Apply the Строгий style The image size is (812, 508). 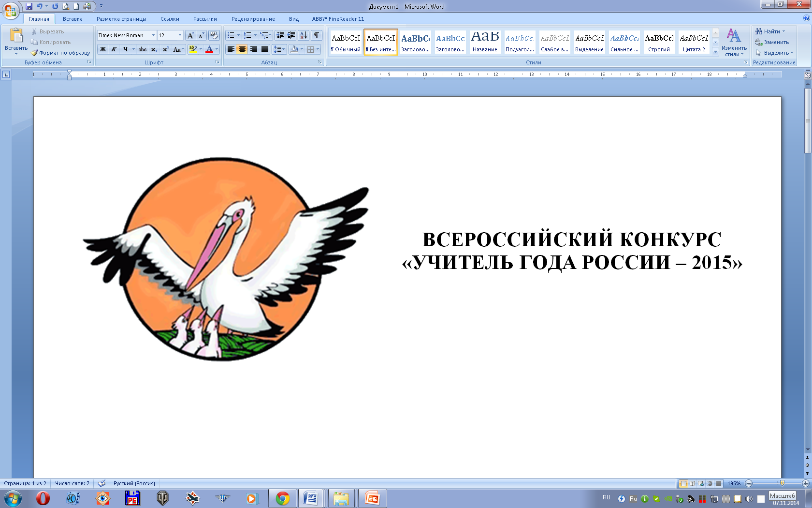[x=659, y=42]
